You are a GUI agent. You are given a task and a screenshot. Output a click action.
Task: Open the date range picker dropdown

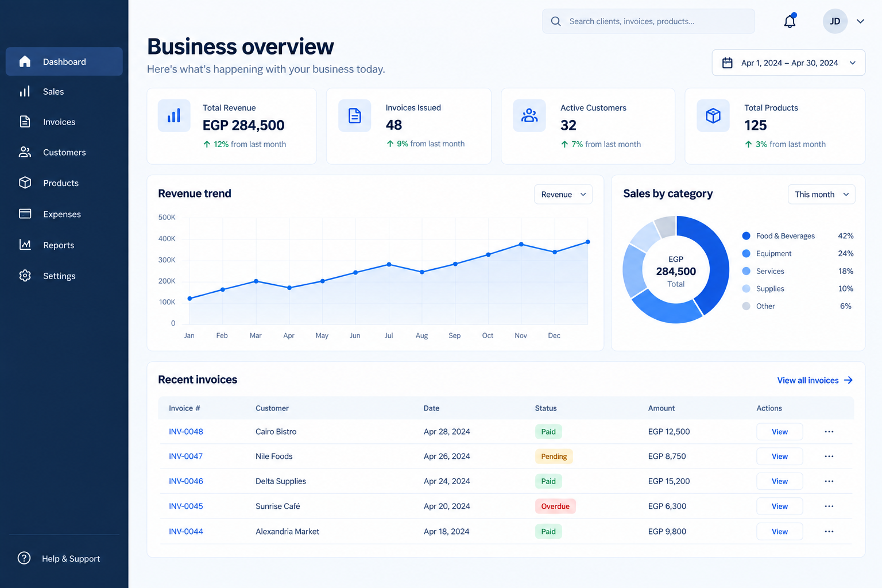click(788, 63)
